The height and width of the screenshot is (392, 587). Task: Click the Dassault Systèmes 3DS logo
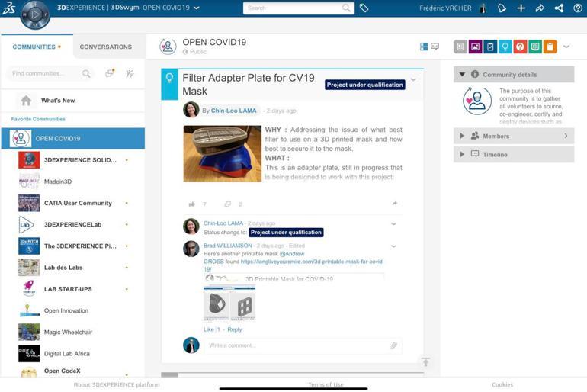pos(8,8)
